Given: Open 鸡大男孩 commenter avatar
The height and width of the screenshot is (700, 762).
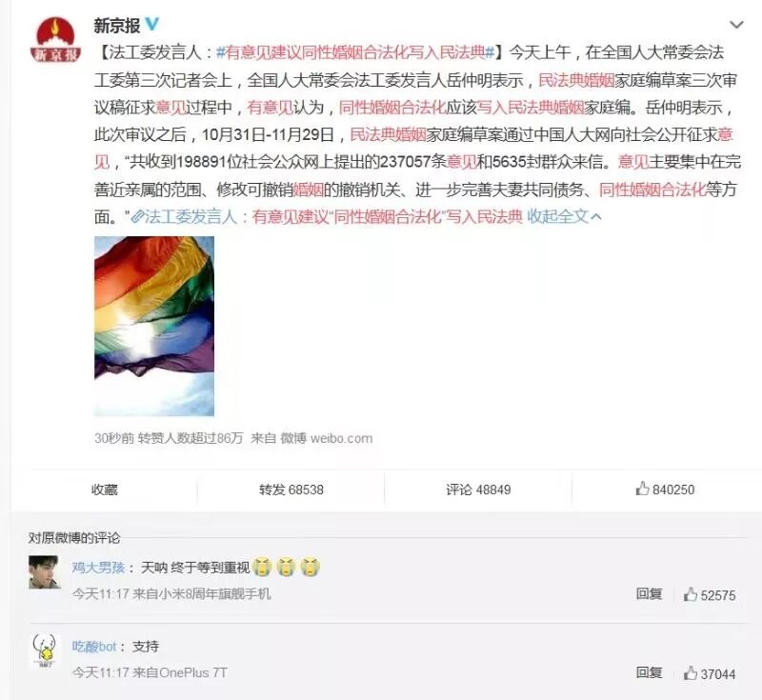Looking at the screenshot, I should [x=44, y=572].
